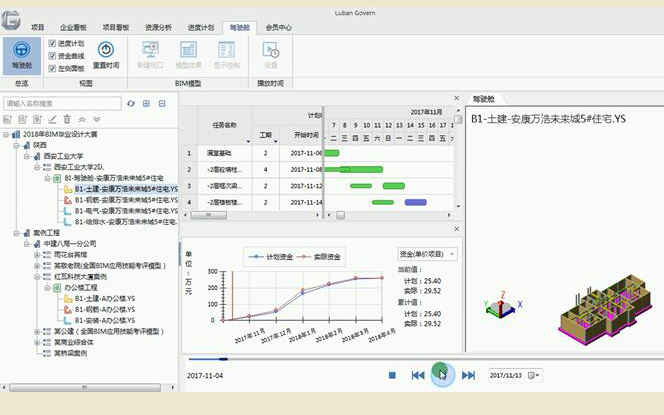Toggle the 计划资金 legend series
The image size is (664, 415).
(x=271, y=257)
